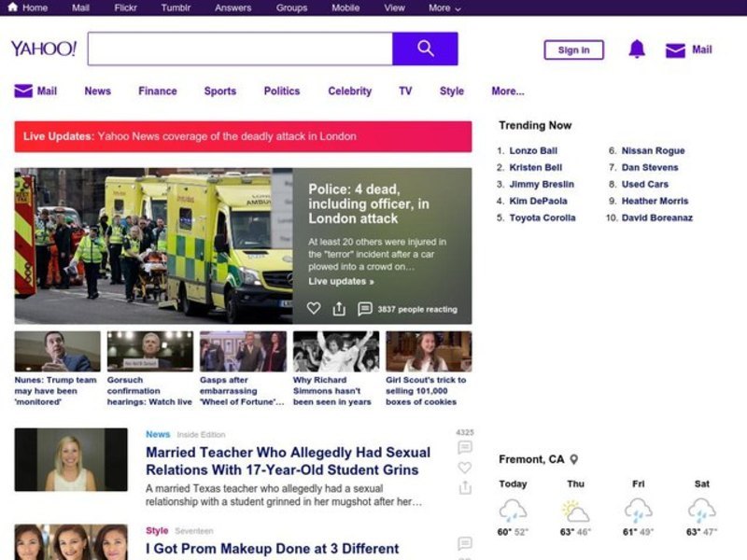The image size is (747, 560).
Task: Click the Yahoo logo
Action: 43,49
